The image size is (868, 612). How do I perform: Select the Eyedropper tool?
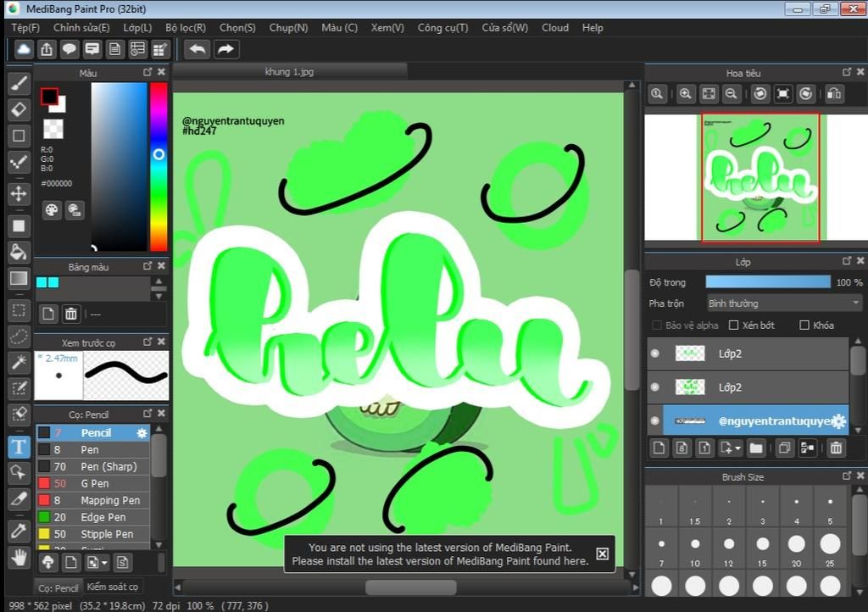pos(19,531)
